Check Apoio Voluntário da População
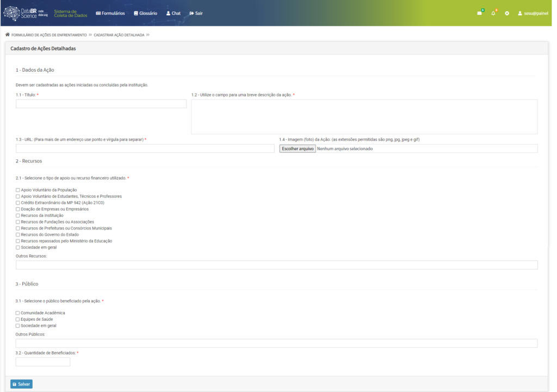The height and width of the screenshot is (392, 557). pos(18,190)
